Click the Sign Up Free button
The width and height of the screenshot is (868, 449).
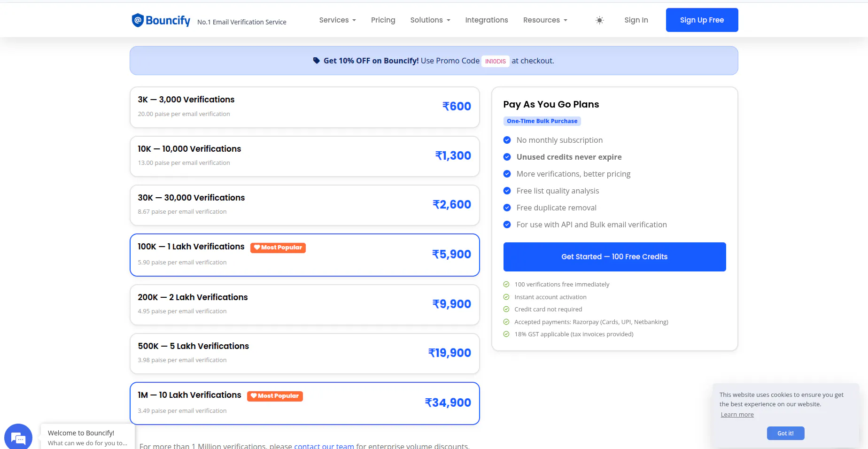pos(702,20)
